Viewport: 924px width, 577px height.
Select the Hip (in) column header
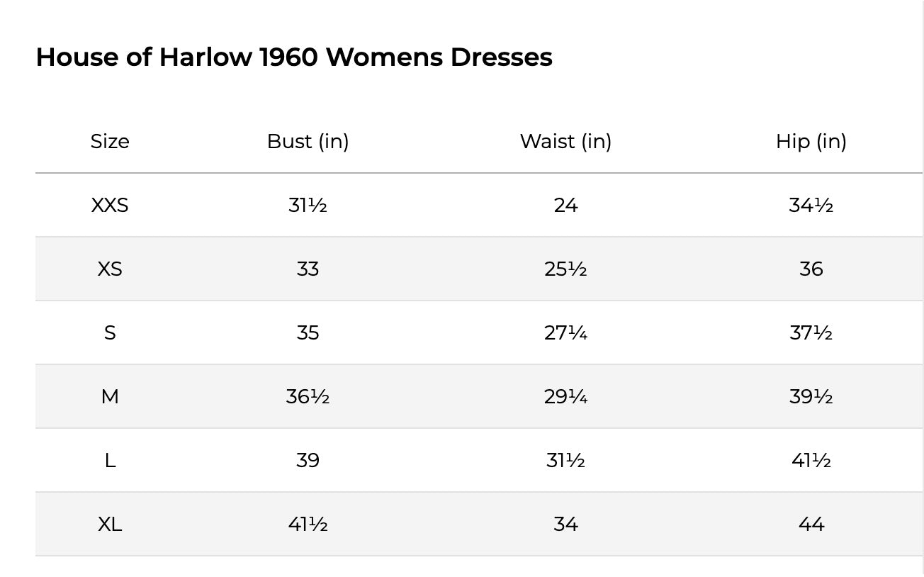pyautogui.click(x=811, y=142)
